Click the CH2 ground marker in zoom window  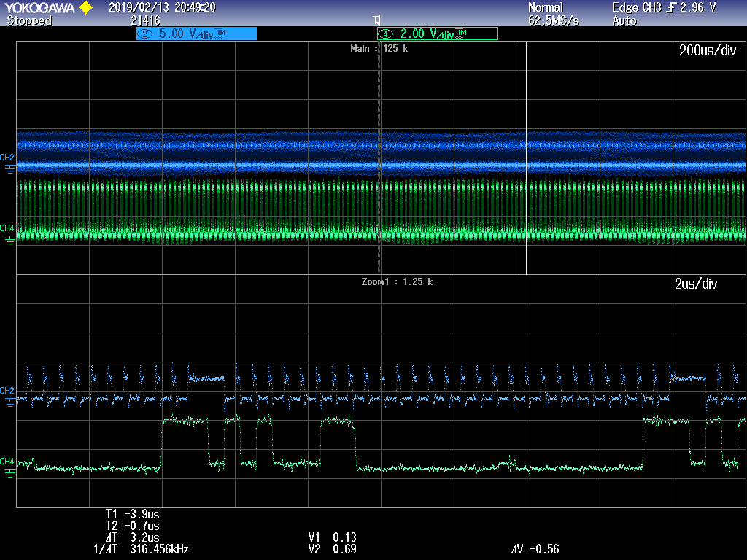pos(9,397)
